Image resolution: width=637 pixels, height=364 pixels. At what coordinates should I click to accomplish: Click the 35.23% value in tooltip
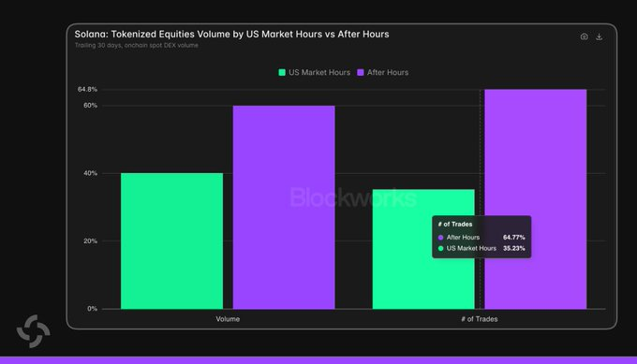tap(514, 248)
